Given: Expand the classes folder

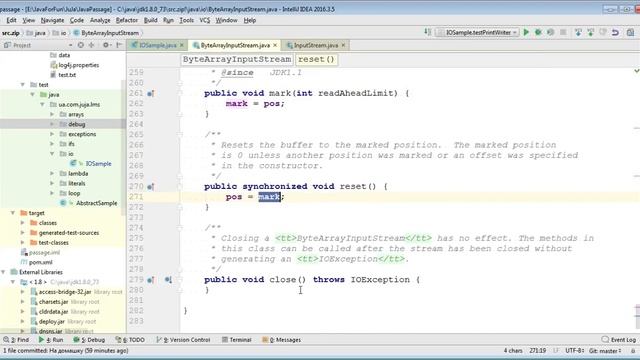Looking at the screenshot, I should (x=22, y=223).
